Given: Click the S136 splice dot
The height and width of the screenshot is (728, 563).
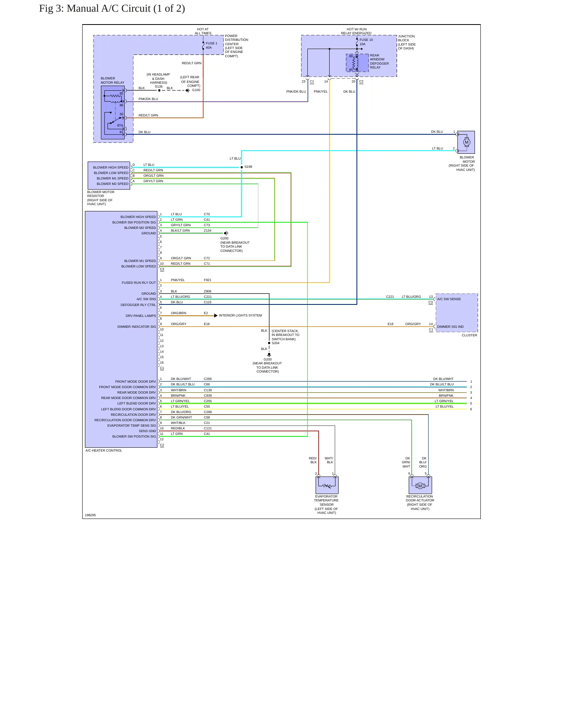Looking at the screenshot, I should (x=159, y=90).
